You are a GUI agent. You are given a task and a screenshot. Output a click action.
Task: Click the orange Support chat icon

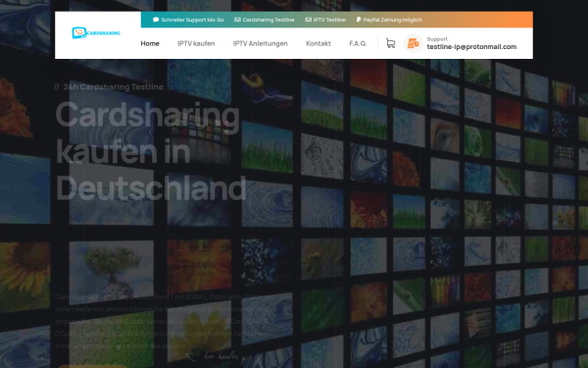[413, 43]
